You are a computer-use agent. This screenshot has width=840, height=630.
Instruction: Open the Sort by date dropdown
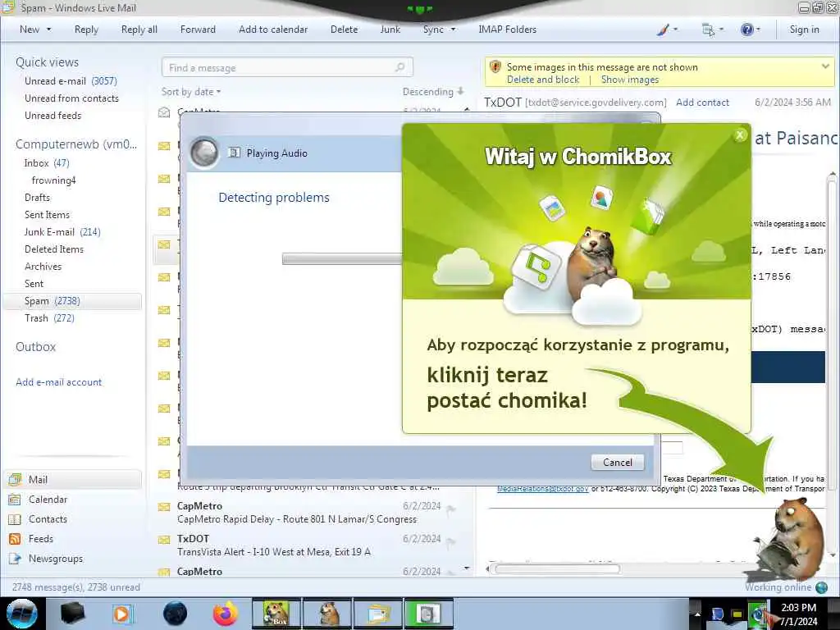(191, 92)
